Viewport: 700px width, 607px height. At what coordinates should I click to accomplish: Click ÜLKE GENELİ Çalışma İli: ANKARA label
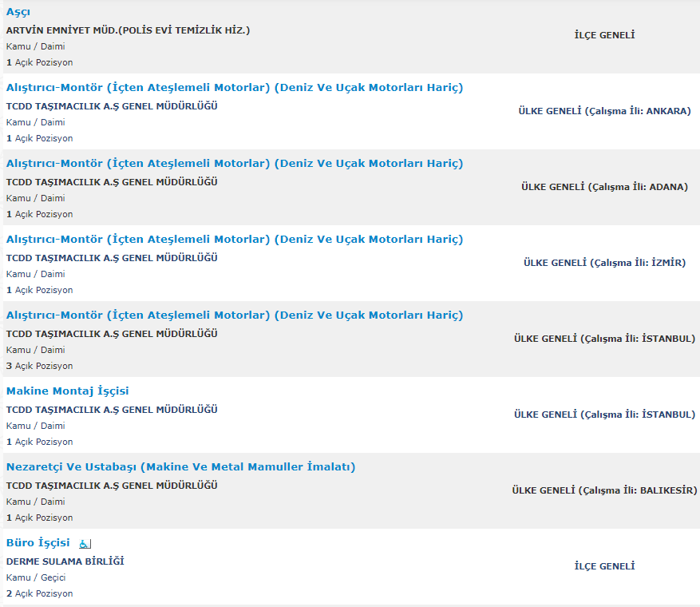tap(604, 111)
